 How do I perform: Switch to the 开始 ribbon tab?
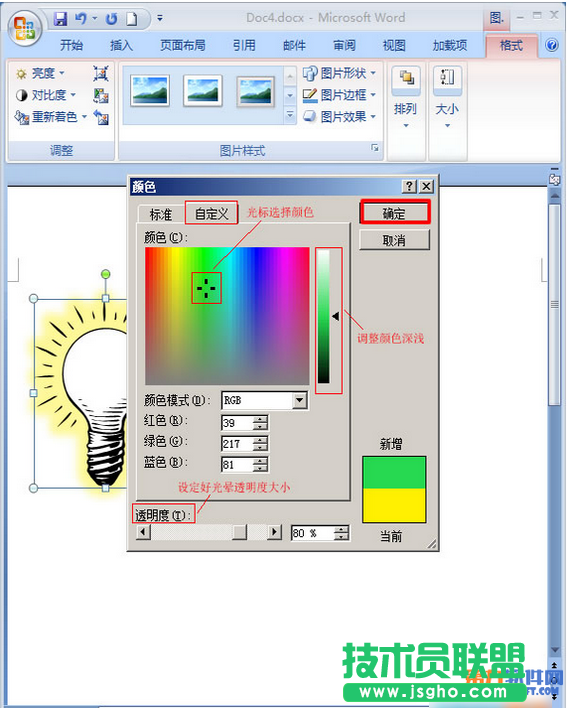pos(71,45)
